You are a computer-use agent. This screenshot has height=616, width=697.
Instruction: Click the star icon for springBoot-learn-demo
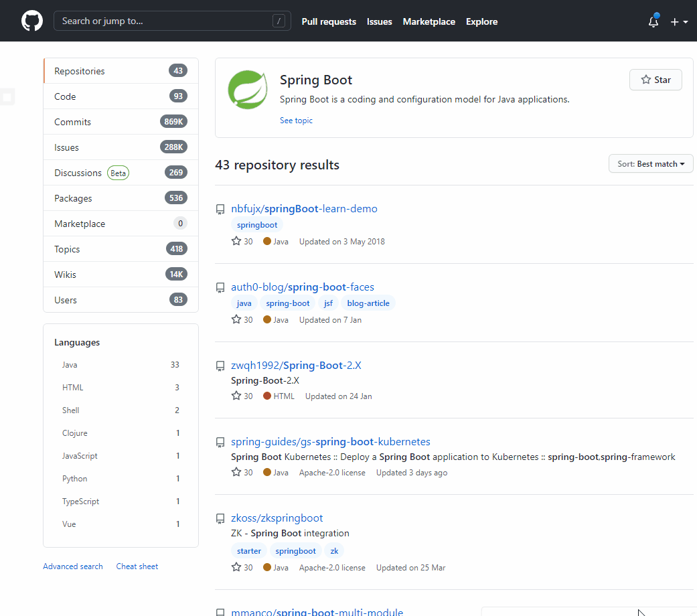point(236,241)
